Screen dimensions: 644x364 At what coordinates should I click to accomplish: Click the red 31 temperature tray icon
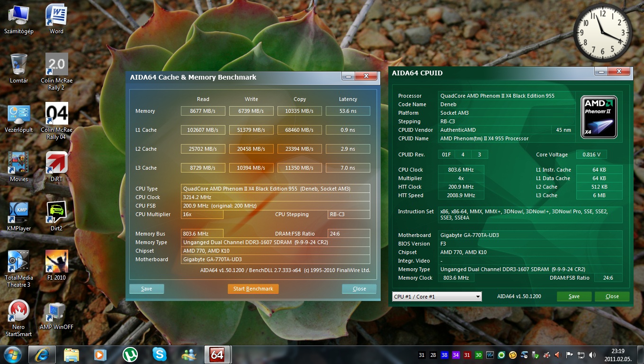(467, 355)
